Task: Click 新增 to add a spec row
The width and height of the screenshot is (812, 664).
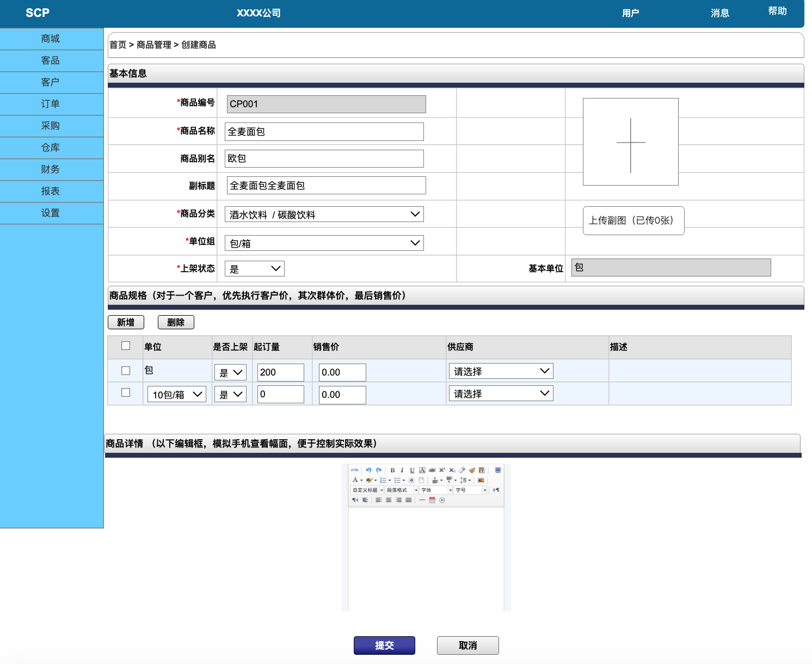Action: click(126, 322)
